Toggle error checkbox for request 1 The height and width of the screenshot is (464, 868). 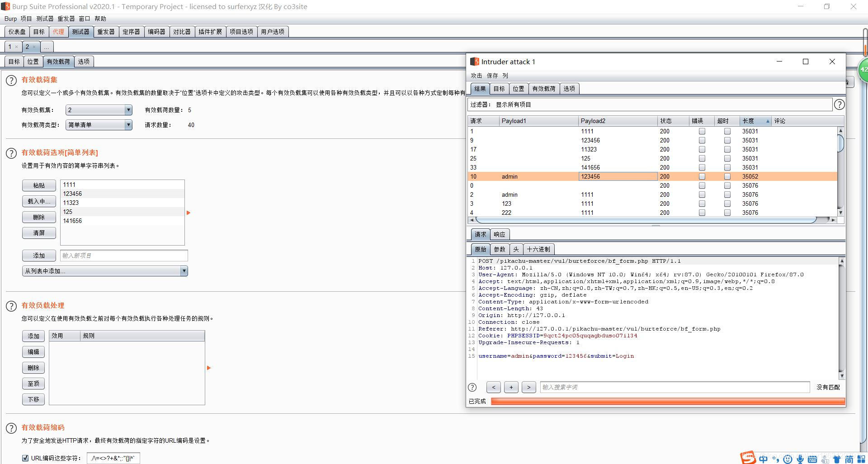click(x=702, y=131)
